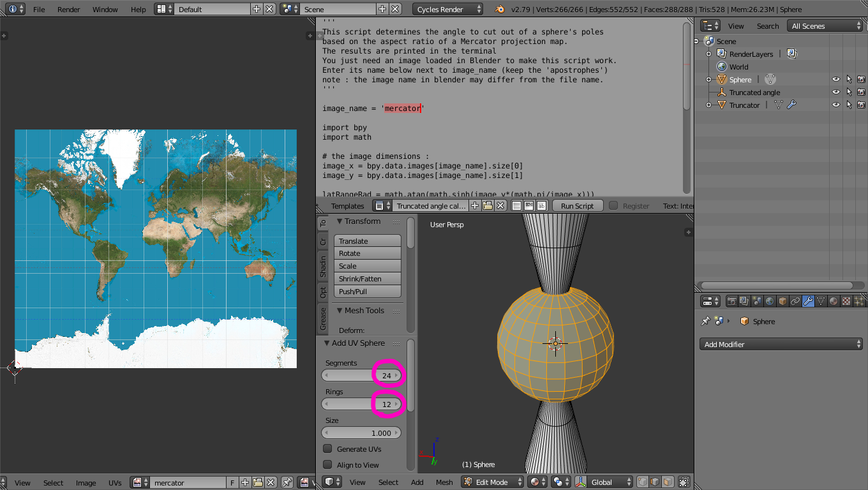
Task: Toggle word wrap in text editor
Action: pos(529,205)
